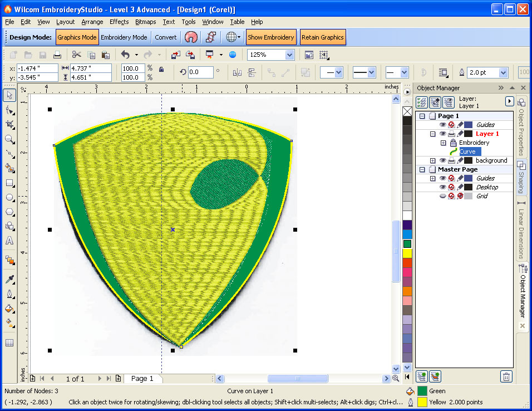Expand the Embroidery object tree node
The height and width of the screenshot is (411, 532).
point(443,143)
